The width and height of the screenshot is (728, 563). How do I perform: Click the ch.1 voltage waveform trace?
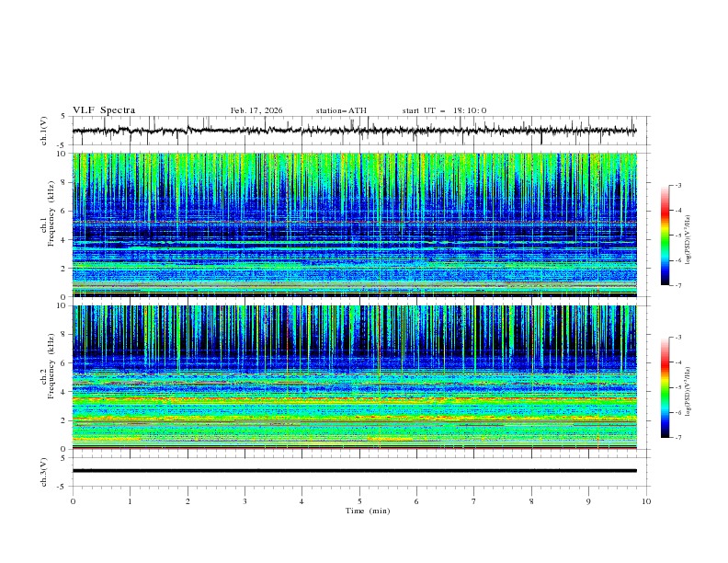354,131
